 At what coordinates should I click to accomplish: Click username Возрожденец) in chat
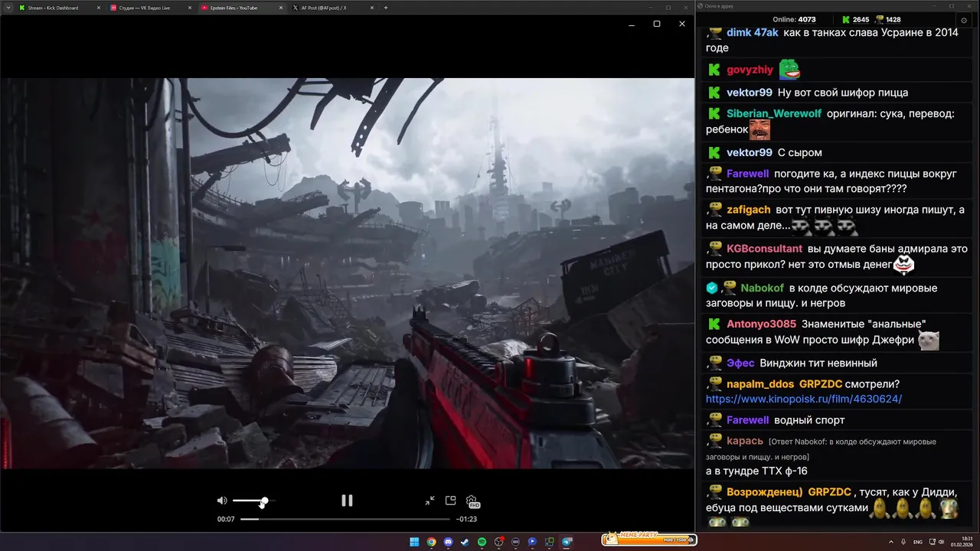[x=764, y=491]
